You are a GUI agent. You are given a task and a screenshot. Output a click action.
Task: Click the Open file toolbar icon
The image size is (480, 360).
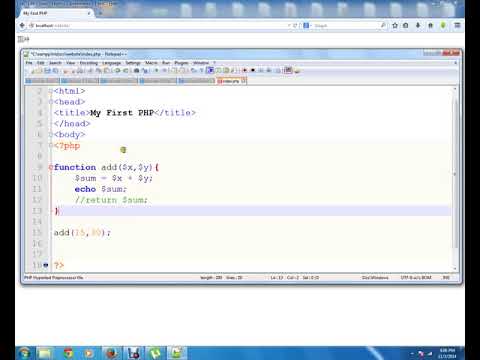pos(39,70)
